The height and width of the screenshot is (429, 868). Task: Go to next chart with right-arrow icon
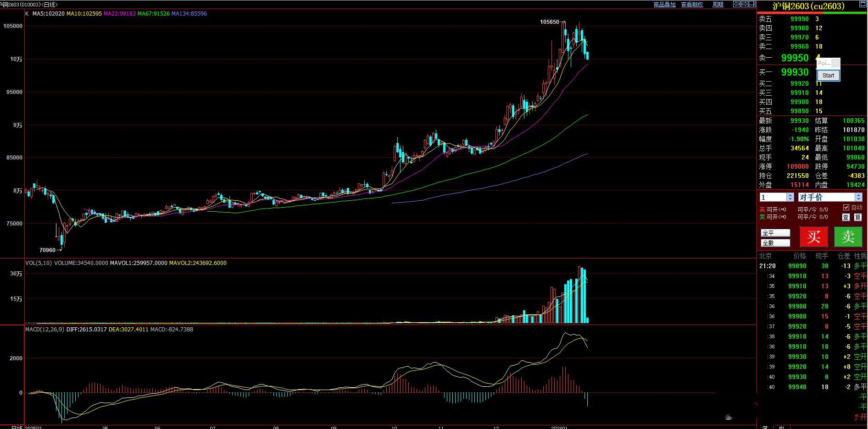[x=745, y=4]
